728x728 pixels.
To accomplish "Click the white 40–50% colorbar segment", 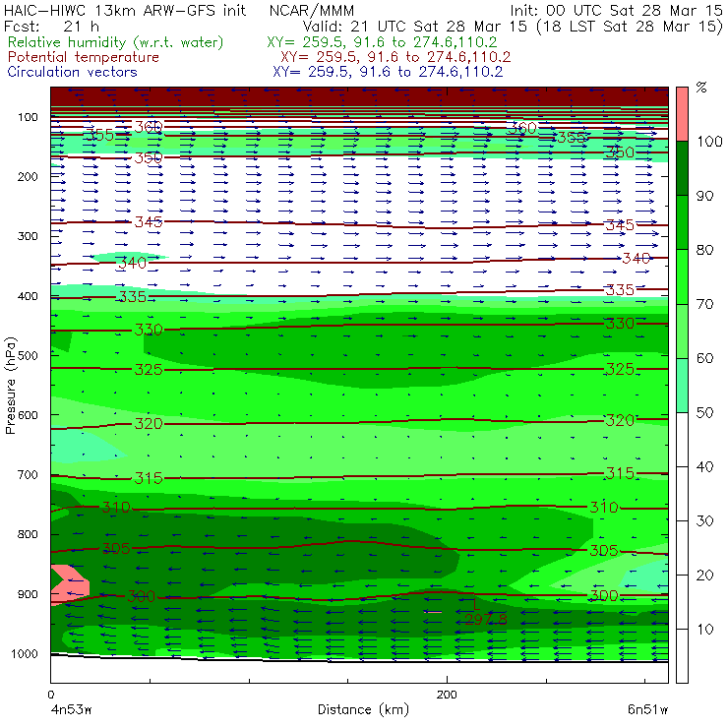I will (x=682, y=440).
